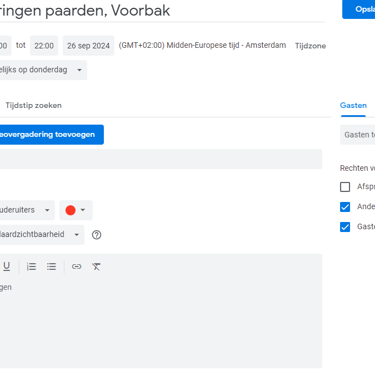Click into the description text area
Screen dimensions: 375x375
tap(160, 323)
